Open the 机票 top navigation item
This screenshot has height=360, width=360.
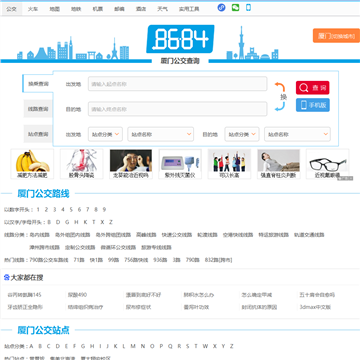[98, 9]
